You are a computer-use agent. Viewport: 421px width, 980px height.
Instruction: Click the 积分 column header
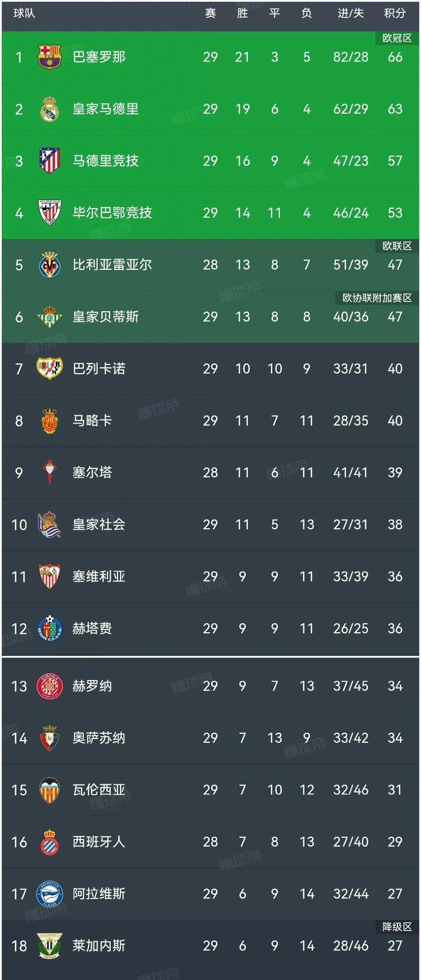395,14
